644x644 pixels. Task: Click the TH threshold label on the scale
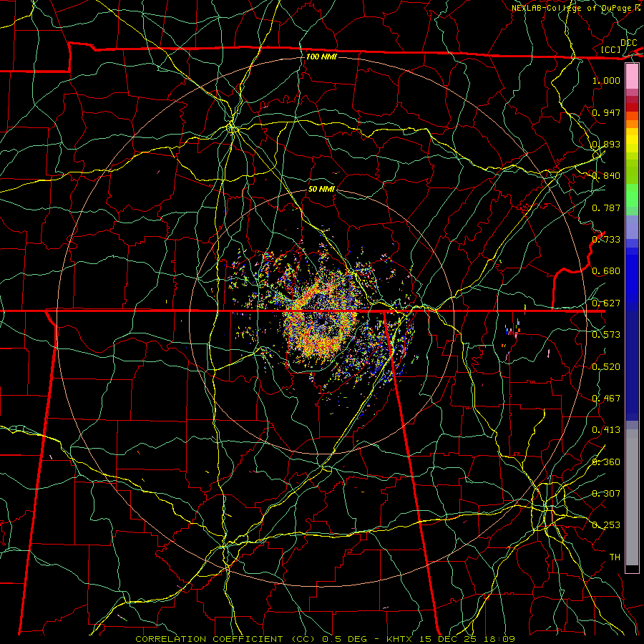coord(615,557)
